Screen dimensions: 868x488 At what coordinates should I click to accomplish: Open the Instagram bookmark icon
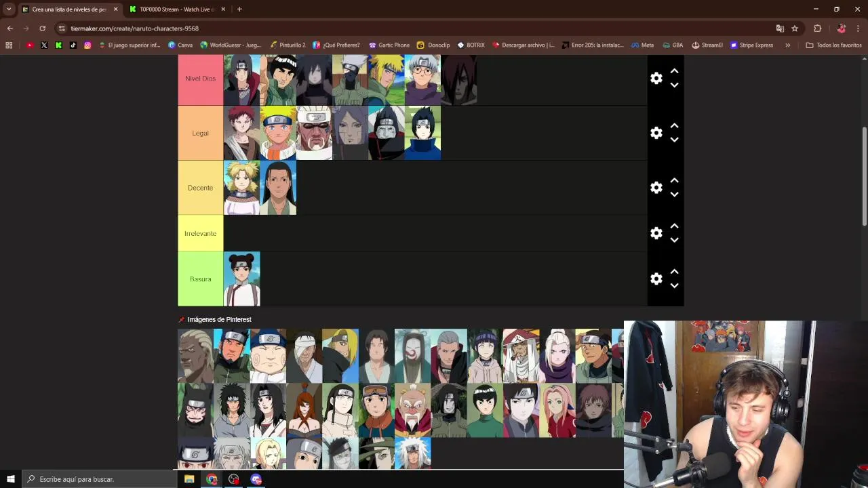(x=87, y=45)
